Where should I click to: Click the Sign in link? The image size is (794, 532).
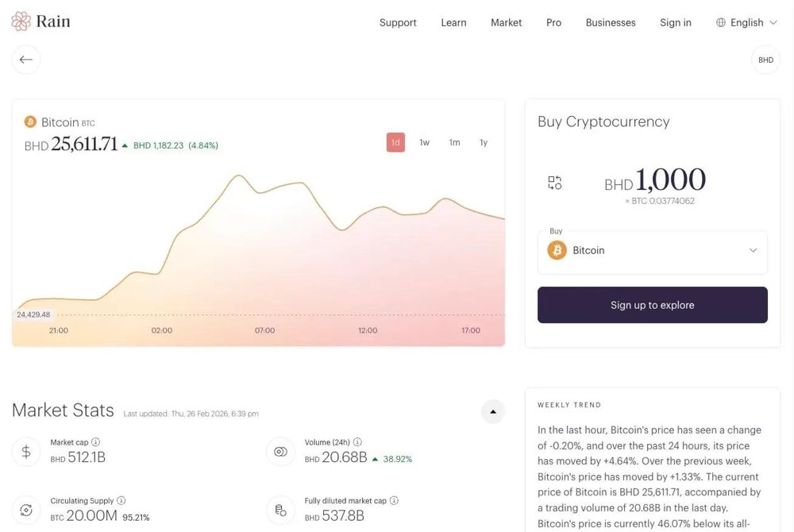click(676, 22)
